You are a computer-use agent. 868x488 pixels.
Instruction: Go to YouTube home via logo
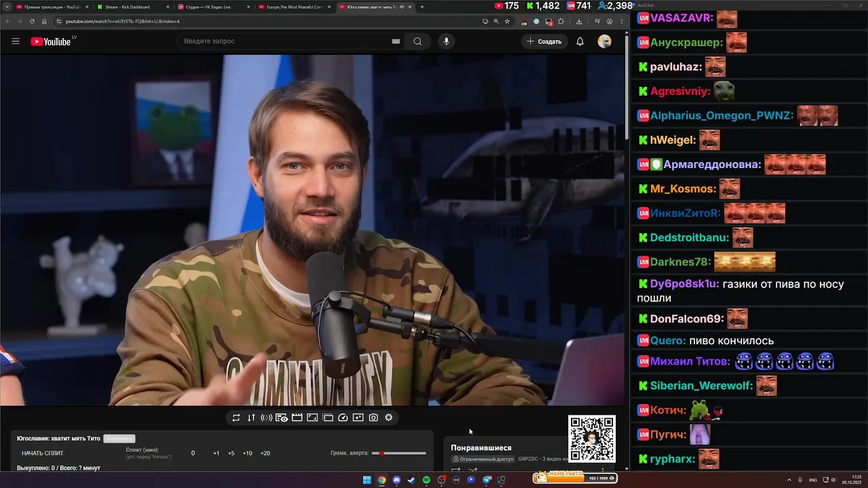tap(51, 41)
